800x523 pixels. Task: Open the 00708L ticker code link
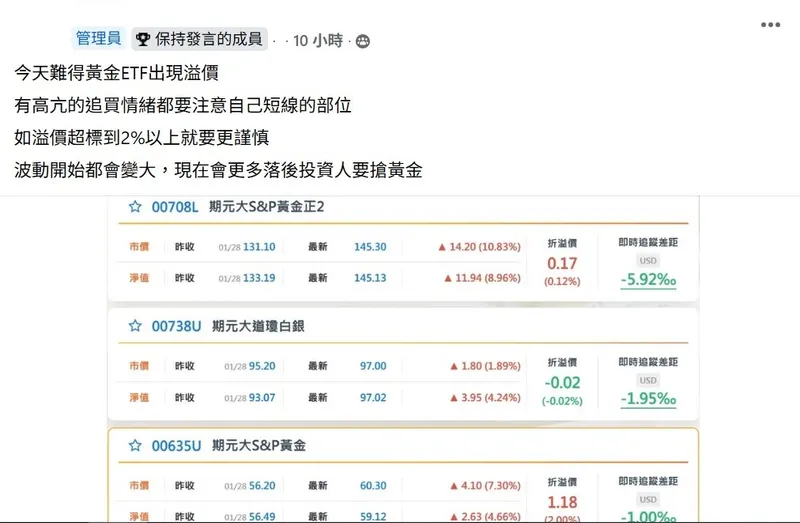(174, 207)
